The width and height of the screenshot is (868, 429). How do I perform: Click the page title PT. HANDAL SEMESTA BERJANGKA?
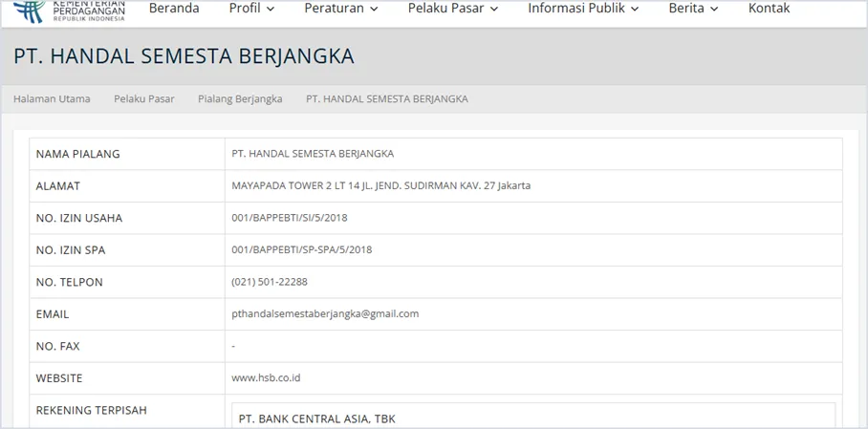184,56
